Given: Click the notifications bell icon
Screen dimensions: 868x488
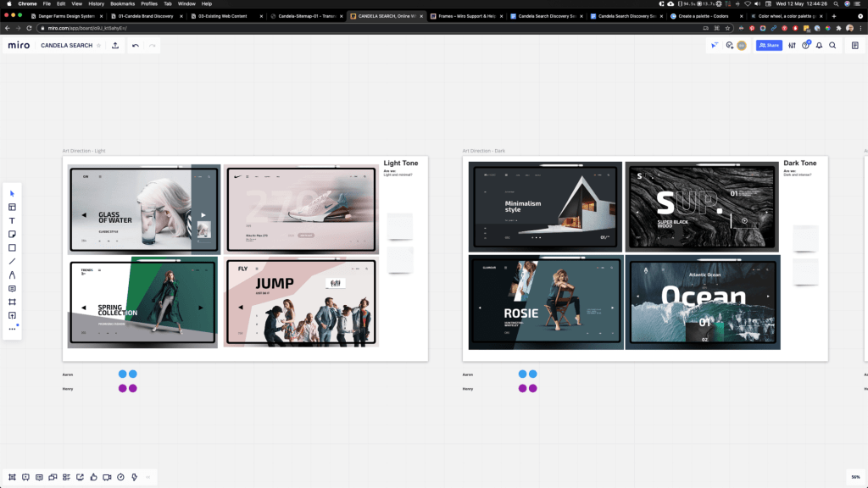Looking at the screenshot, I should click(x=819, y=45).
